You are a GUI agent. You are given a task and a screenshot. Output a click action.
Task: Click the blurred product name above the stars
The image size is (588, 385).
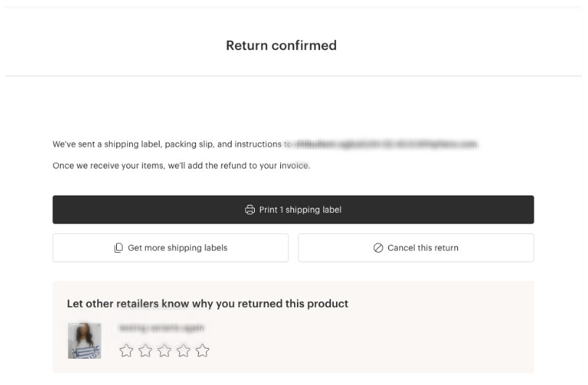(x=162, y=328)
